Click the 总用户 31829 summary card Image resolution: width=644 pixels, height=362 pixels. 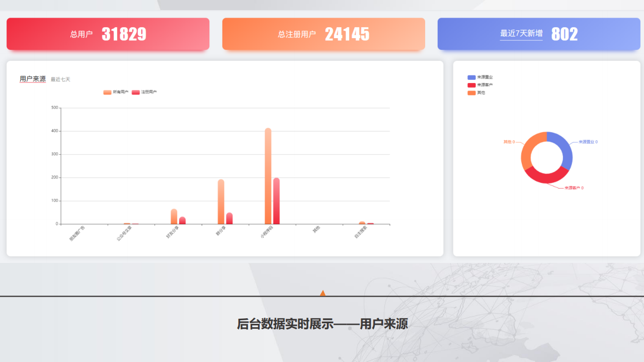click(x=108, y=34)
